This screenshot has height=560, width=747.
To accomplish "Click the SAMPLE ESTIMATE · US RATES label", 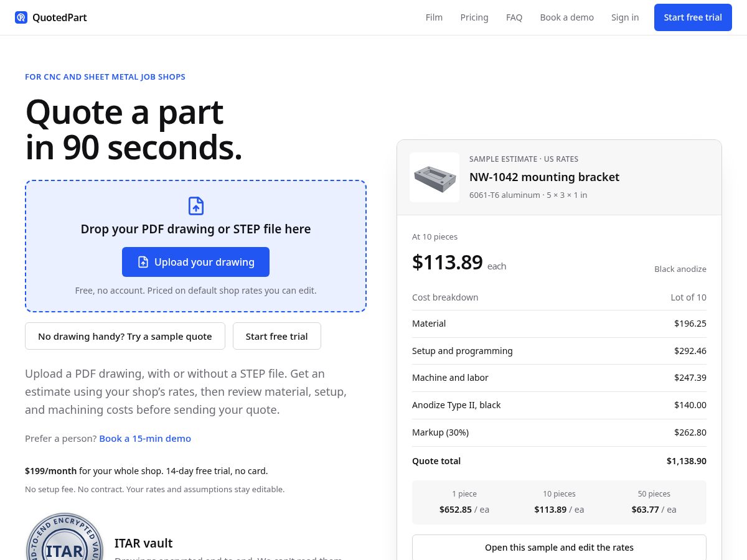I will point(524,159).
